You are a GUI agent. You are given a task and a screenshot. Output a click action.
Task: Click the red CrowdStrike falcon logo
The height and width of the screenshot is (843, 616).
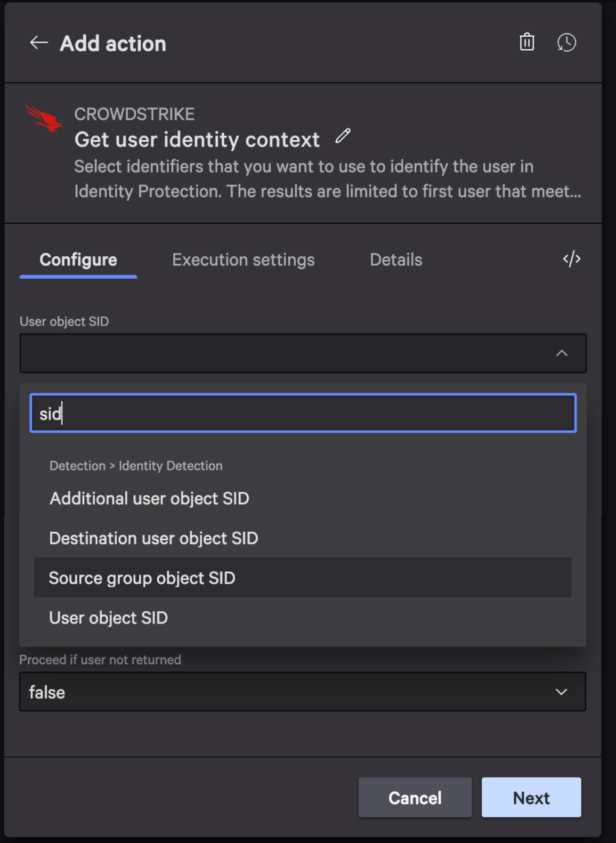point(44,118)
